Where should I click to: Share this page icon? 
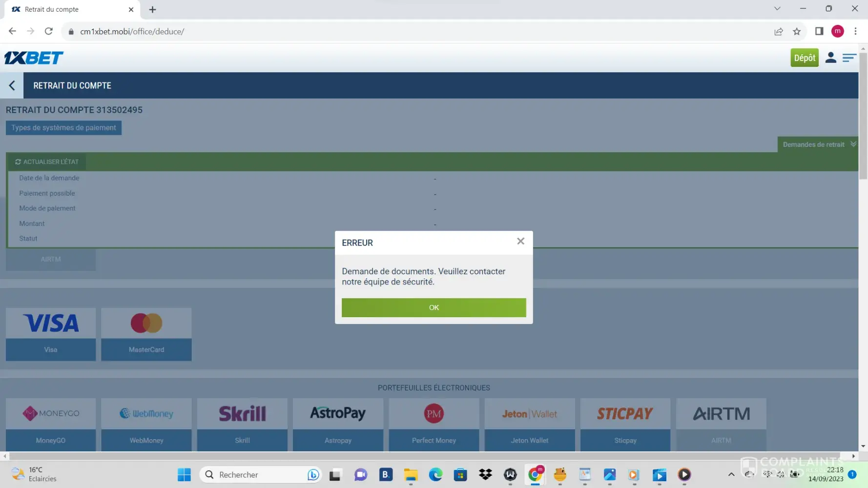click(779, 32)
